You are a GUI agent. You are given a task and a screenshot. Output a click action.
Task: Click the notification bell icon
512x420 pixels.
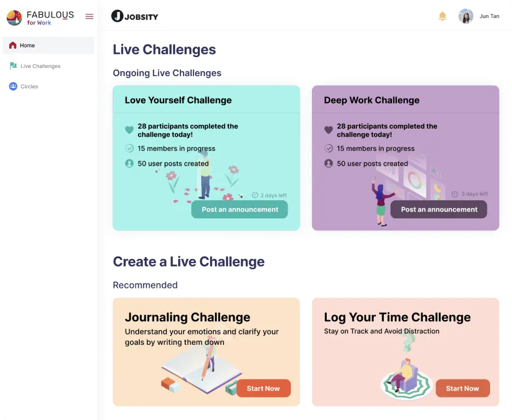[442, 16]
